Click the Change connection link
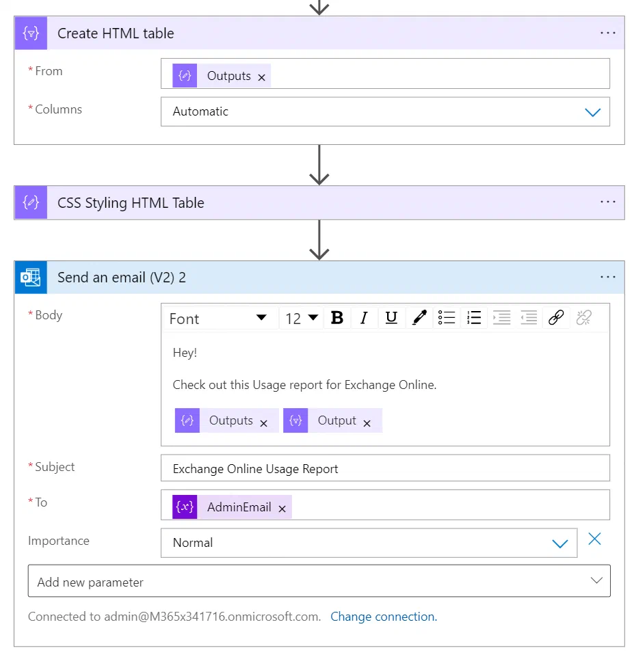Image resolution: width=634 pixels, height=672 pixels. (x=384, y=617)
